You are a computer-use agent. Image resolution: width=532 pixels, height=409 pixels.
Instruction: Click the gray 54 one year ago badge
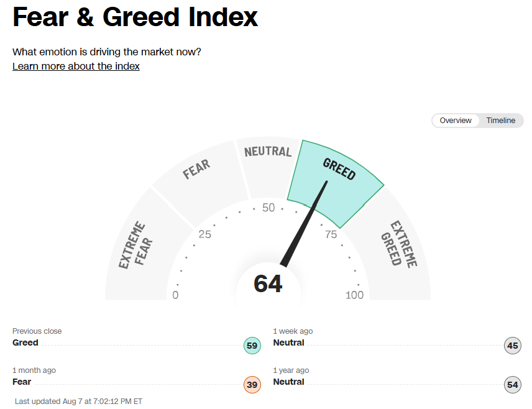pos(512,385)
